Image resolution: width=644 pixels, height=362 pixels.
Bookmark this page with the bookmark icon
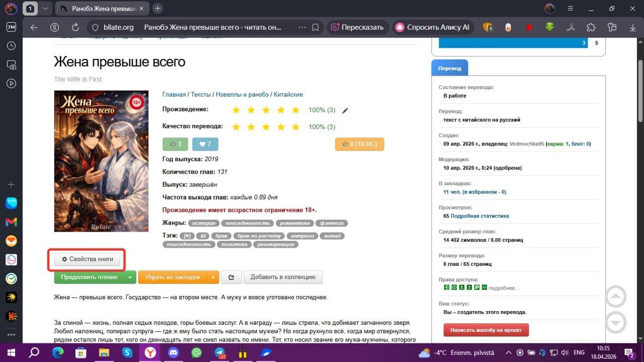[x=315, y=27]
